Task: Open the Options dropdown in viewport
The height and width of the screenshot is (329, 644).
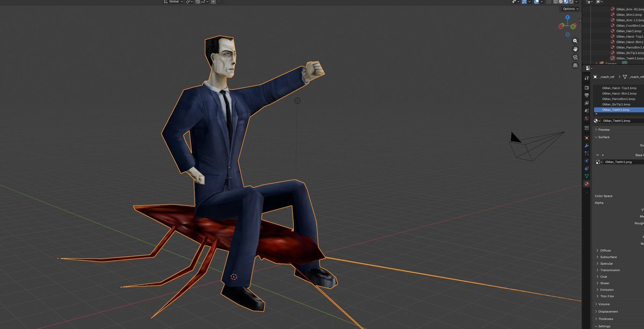Action: click(x=570, y=9)
